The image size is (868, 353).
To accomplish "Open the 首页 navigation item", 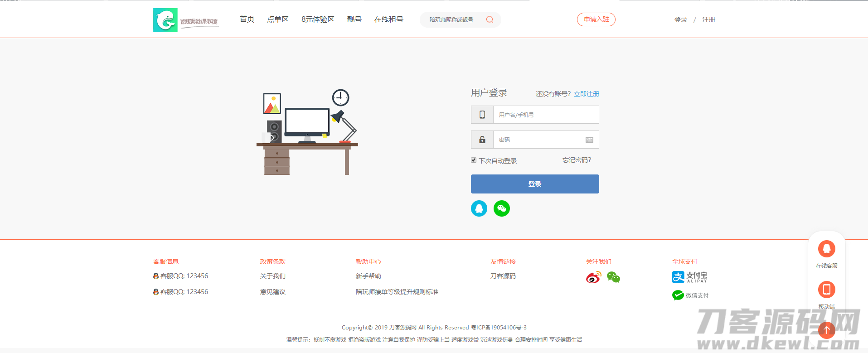I will coord(247,19).
